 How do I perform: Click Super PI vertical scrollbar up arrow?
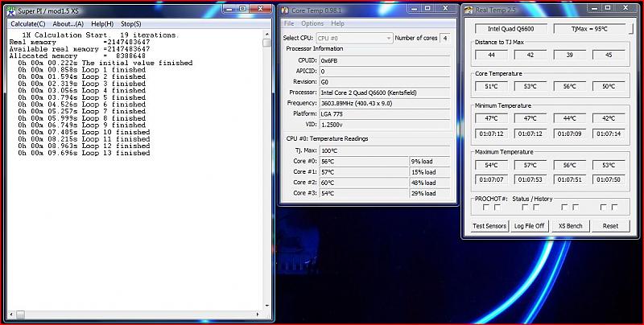click(267, 35)
